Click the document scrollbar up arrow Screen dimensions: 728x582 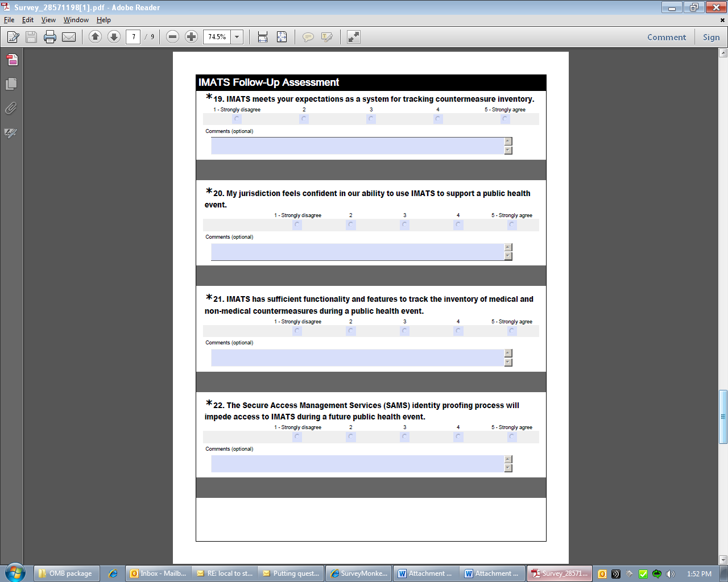tap(723, 53)
